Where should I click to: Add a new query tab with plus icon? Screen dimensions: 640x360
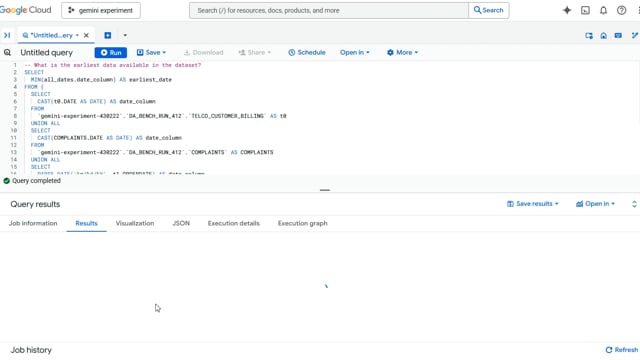(x=108, y=35)
